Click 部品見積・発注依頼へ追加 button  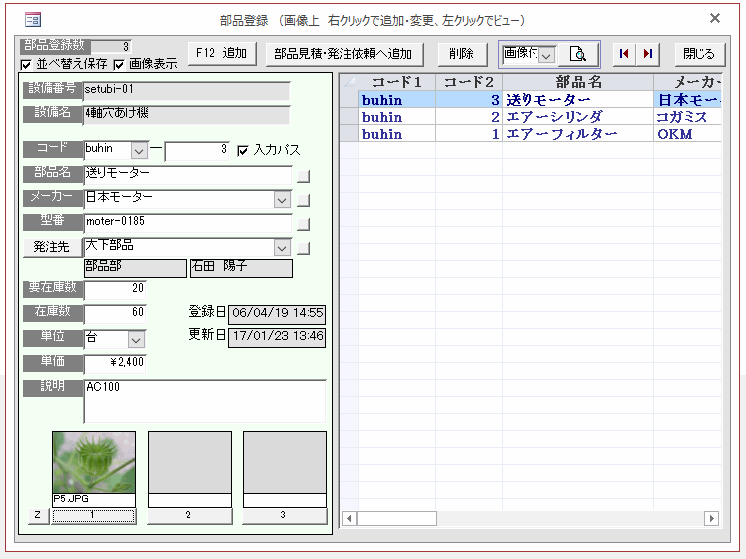coord(344,54)
